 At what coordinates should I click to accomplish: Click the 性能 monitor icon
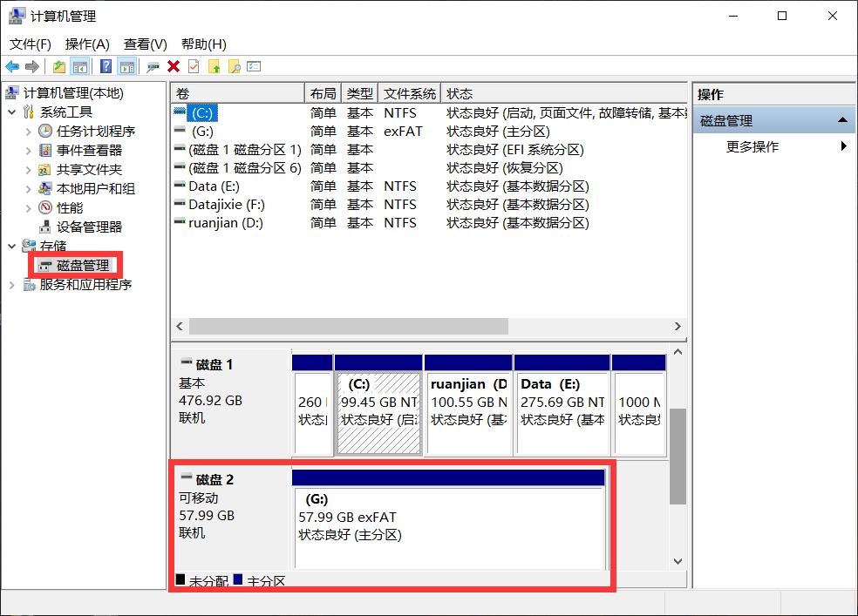(44, 207)
